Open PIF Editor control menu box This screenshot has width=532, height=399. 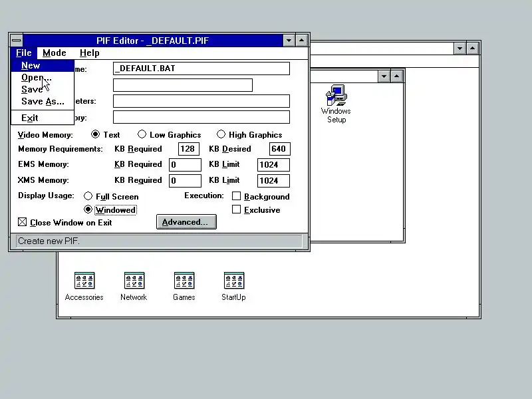pyautogui.click(x=16, y=41)
